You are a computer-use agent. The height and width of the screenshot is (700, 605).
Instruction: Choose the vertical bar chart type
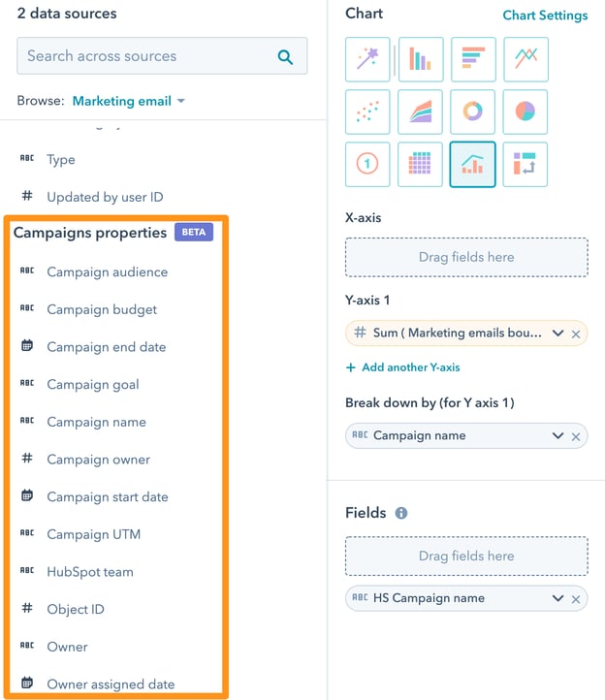[x=421, y=59]
